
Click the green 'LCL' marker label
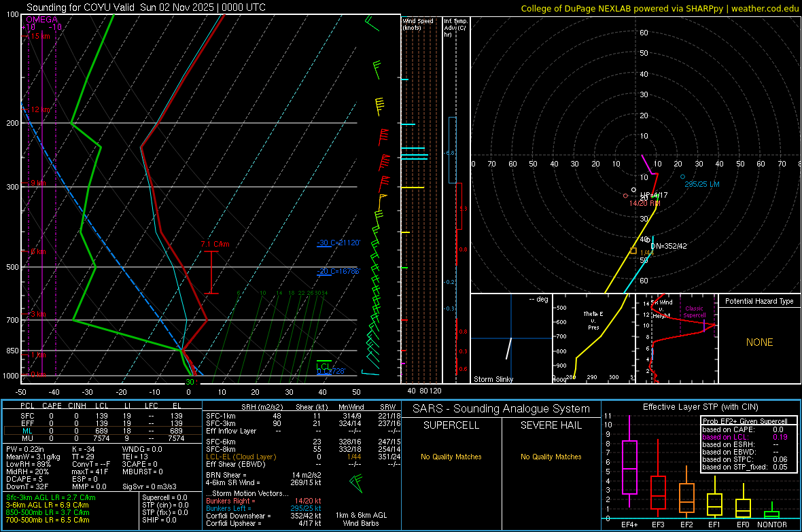point(324,366)
